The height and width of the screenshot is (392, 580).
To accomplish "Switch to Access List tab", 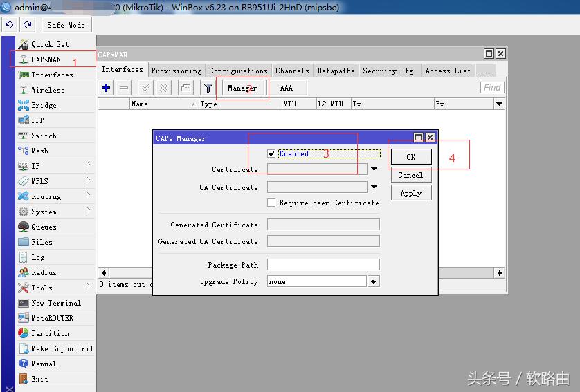I will pyautogui.click(x=448, y=71).
